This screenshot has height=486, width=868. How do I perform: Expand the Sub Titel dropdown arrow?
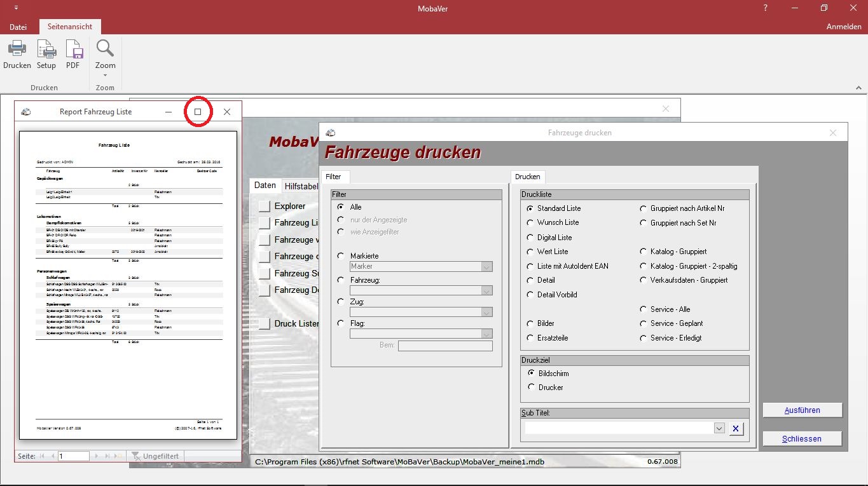point(719,429)
